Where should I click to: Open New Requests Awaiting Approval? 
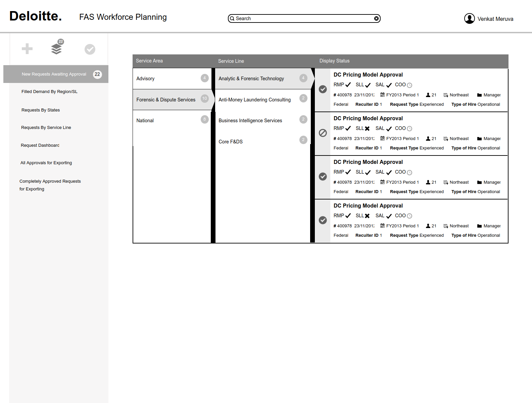tap(56, 74)
